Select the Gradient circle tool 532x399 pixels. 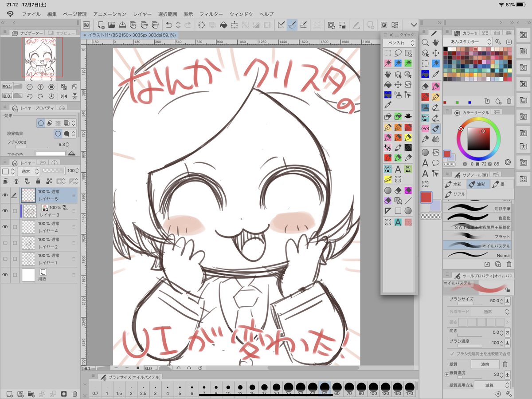425,152
